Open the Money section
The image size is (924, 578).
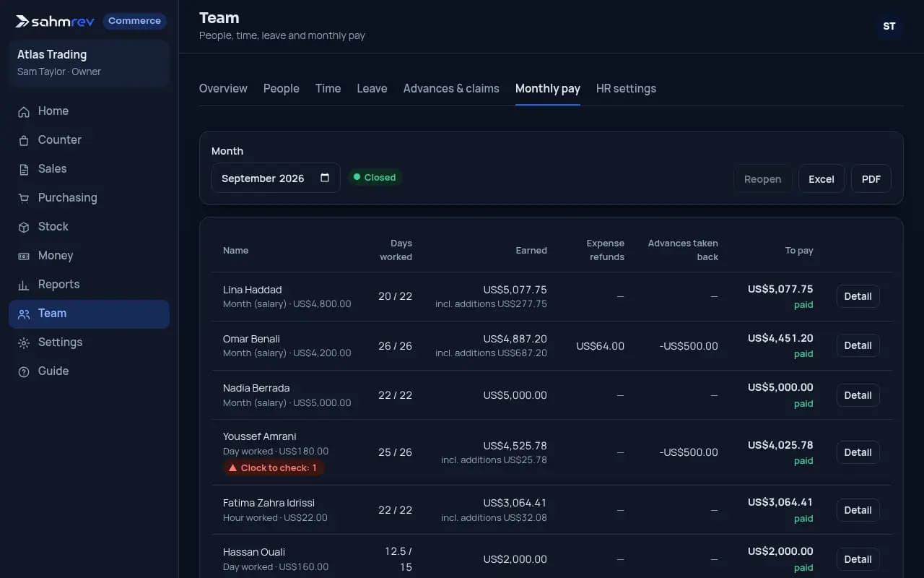89,256
